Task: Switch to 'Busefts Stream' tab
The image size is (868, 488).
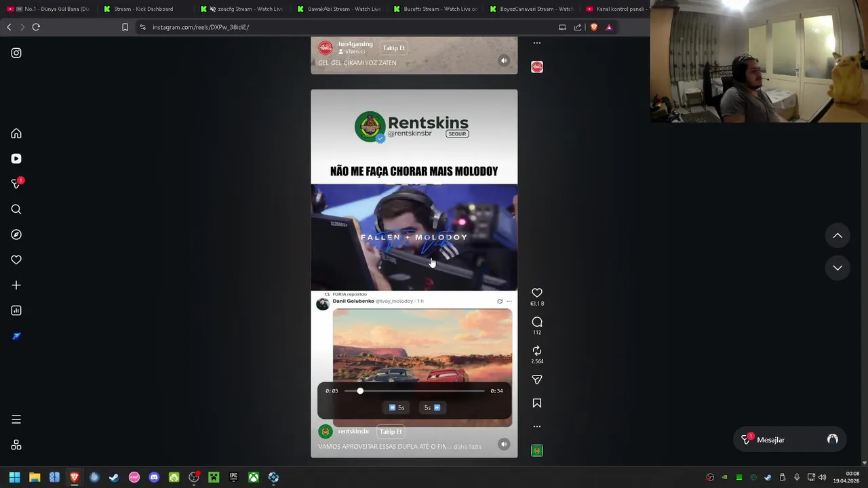Action: point(437,9)
